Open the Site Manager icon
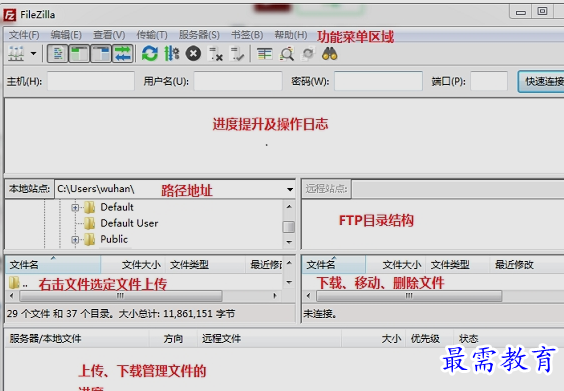 pyautogui.click(x=16, y=54)
